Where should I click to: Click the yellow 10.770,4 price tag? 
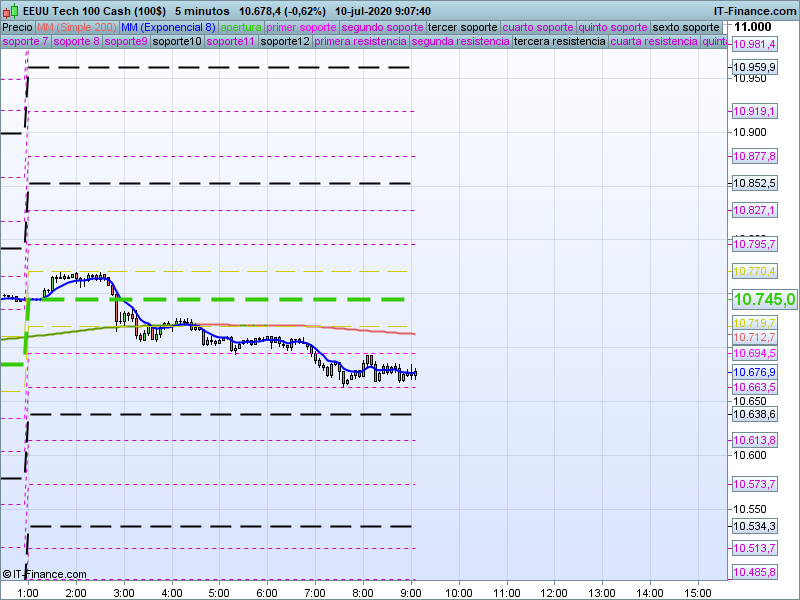(x=755, y=271)
